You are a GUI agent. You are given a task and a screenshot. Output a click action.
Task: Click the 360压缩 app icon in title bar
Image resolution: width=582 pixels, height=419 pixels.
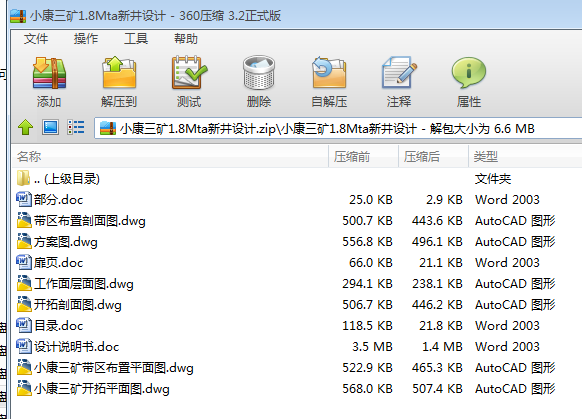click(18, 16)
